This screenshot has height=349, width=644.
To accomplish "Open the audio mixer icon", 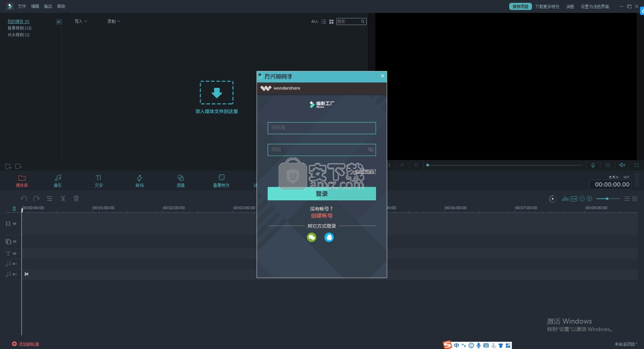I will click(566, 199).
